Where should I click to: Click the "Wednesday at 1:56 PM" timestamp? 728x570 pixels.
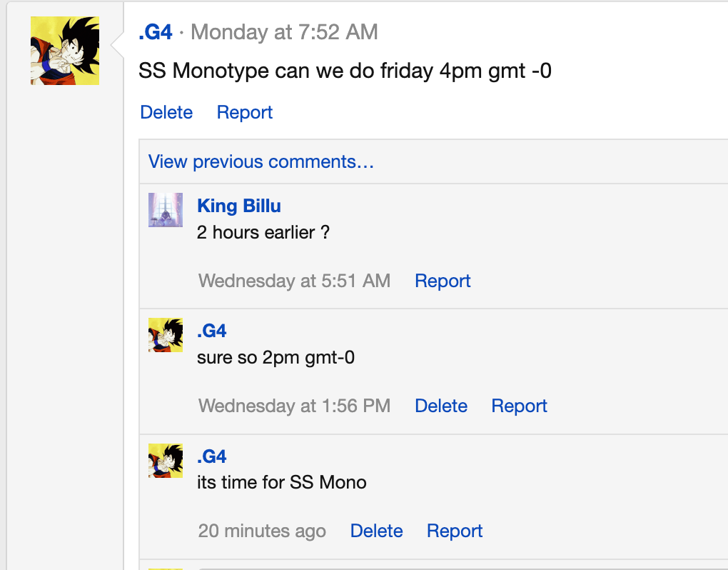pos(294,406)
